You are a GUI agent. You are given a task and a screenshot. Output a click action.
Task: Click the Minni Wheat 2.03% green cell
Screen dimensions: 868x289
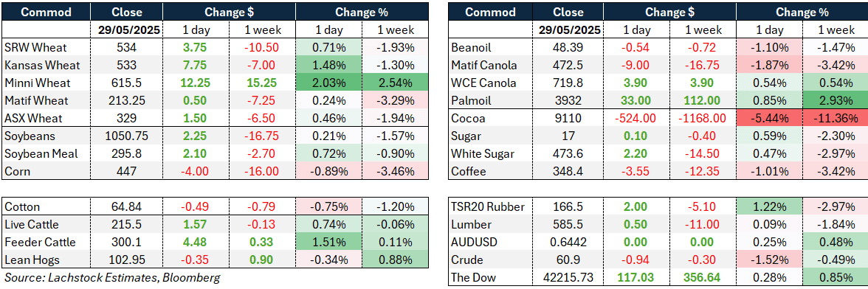coord(329,82)
